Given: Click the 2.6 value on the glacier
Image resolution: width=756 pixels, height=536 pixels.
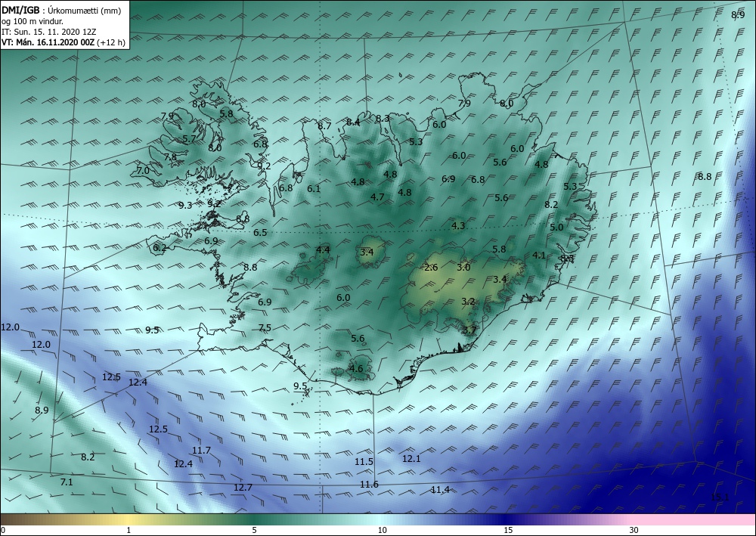Looking at the screenshot, I should (431, 268).
